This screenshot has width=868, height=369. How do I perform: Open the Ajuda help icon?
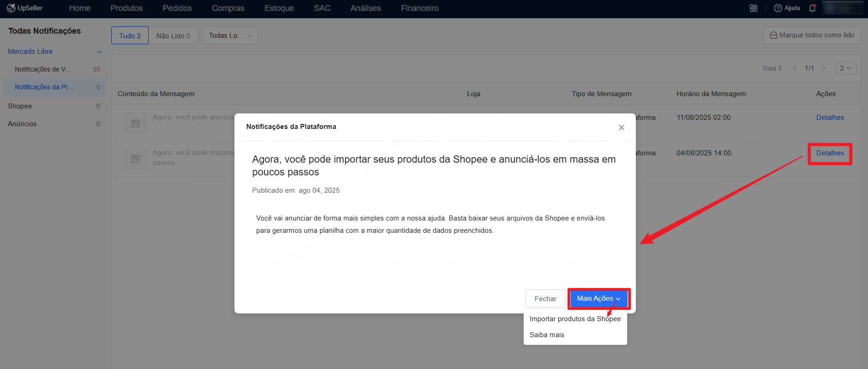point(778,8)
